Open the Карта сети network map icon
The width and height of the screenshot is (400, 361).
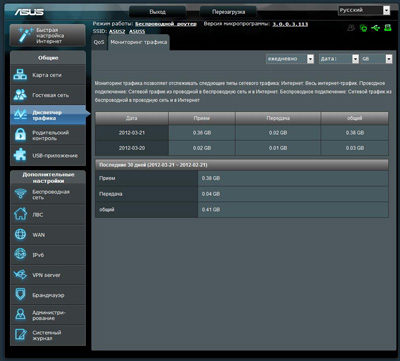(20, 75)
